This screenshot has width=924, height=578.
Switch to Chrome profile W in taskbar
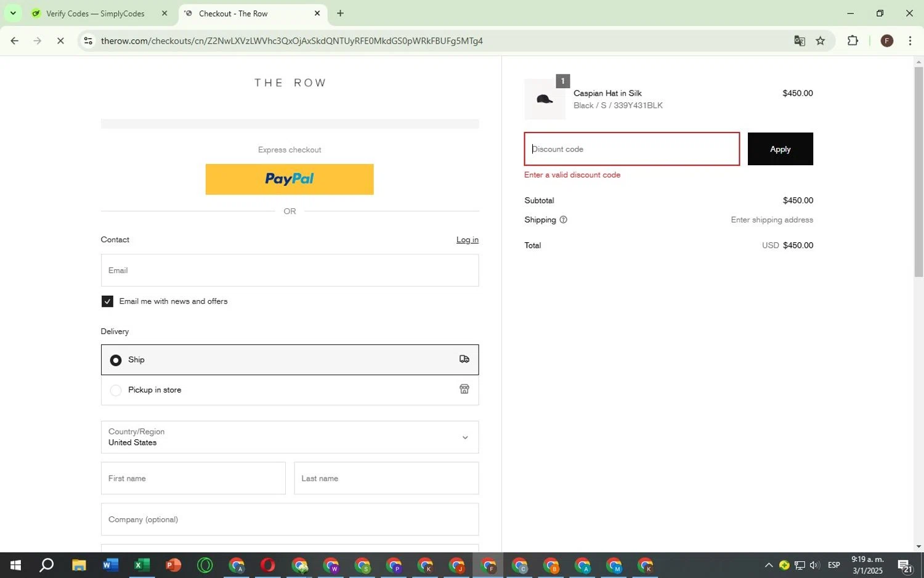(331, 565)
